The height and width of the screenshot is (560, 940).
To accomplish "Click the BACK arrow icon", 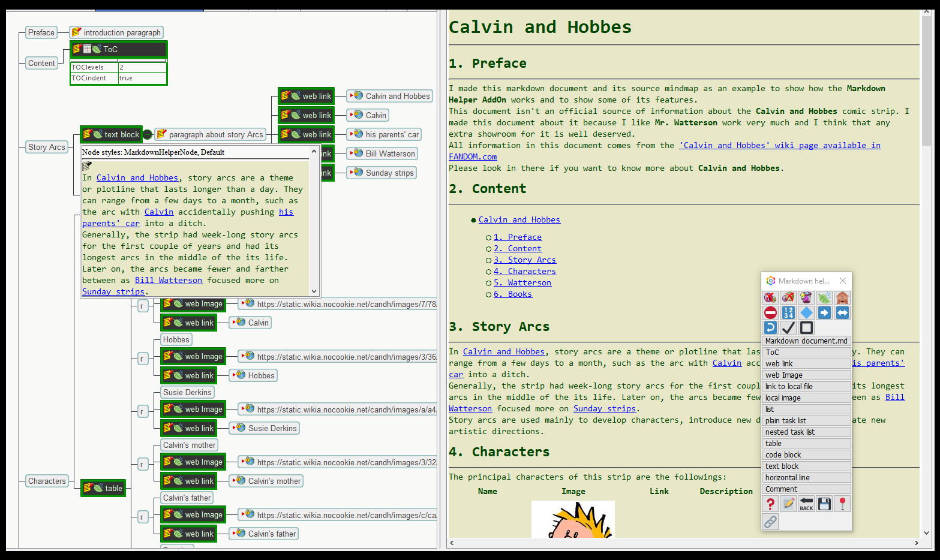I will pyautogui.click(x=806, y=504).
